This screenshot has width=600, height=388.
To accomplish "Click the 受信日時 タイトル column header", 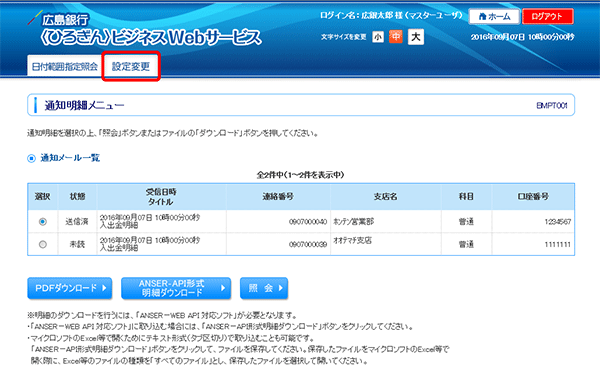I will (161, 197).
